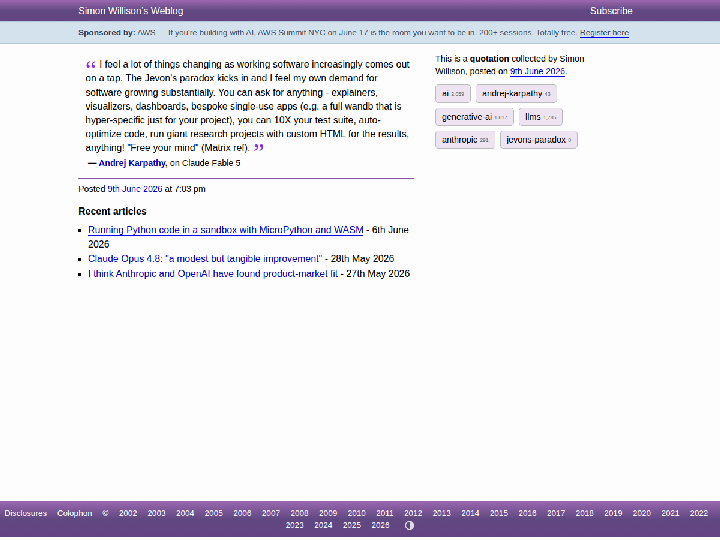Select the anthropic tag

[465, 140]
